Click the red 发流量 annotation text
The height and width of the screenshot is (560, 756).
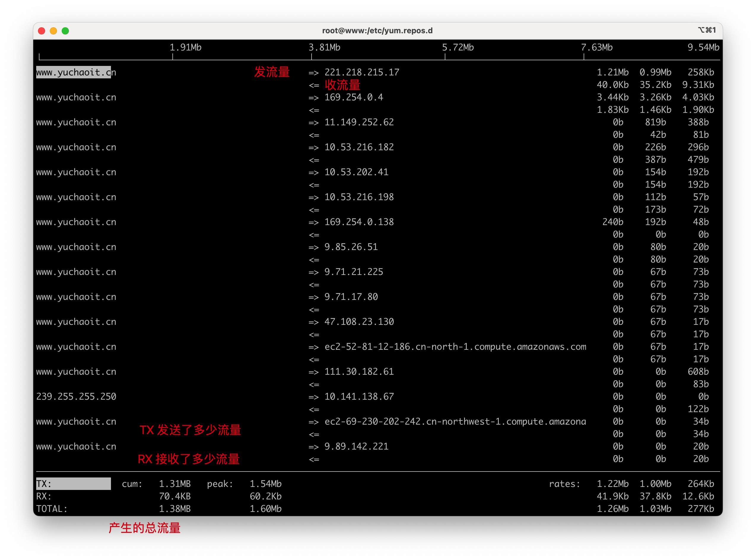pyautogui.click(x=272, y=72)
